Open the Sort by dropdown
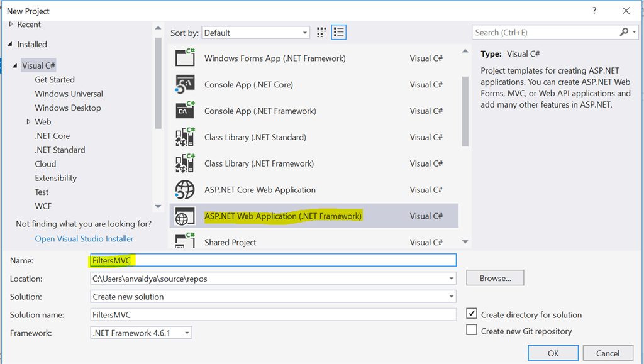This screenshot has height=364, width=644. (304, 32)
